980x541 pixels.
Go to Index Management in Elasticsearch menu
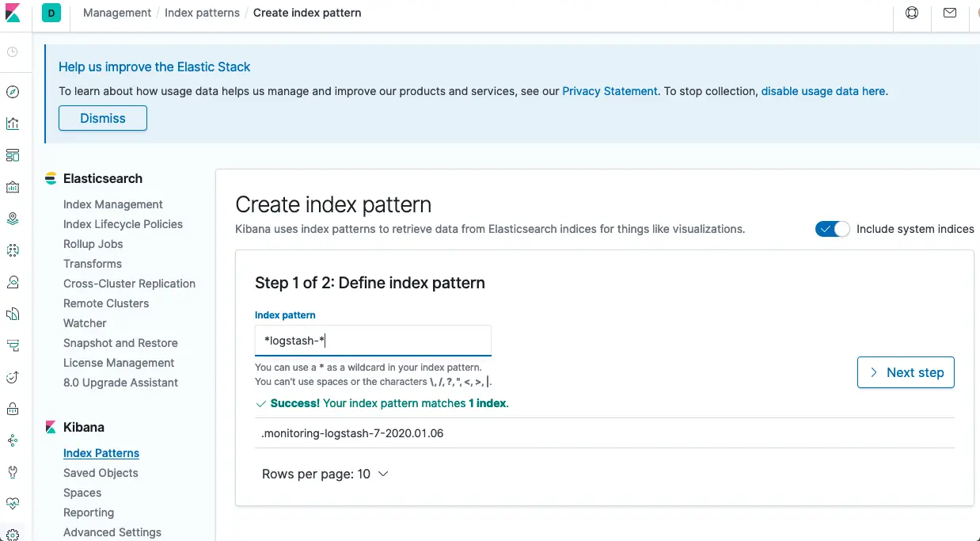(x=113, y=204)
